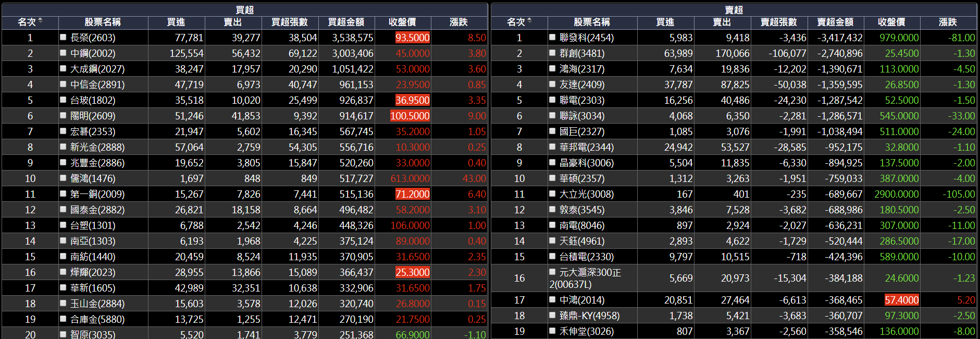This screenshot has width=980, height=339.
Task: Click 收盤價 header in 賣超 table
Action: (891, 22)
